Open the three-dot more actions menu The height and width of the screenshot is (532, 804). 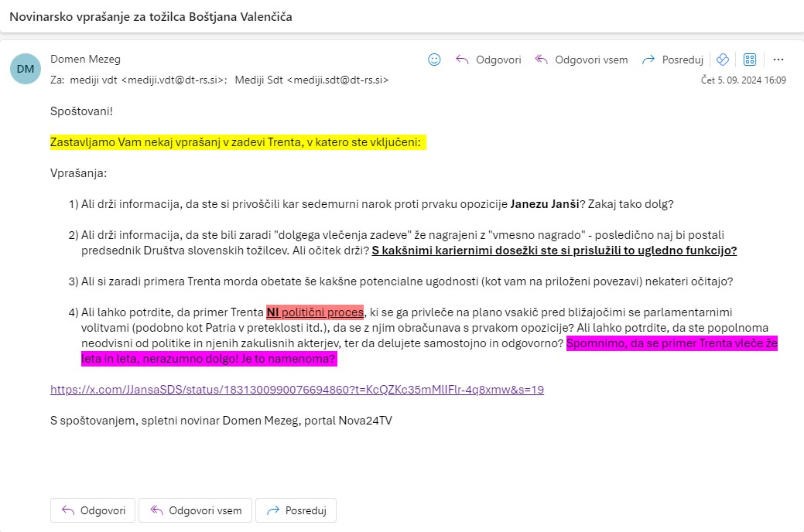coord(778,60)
